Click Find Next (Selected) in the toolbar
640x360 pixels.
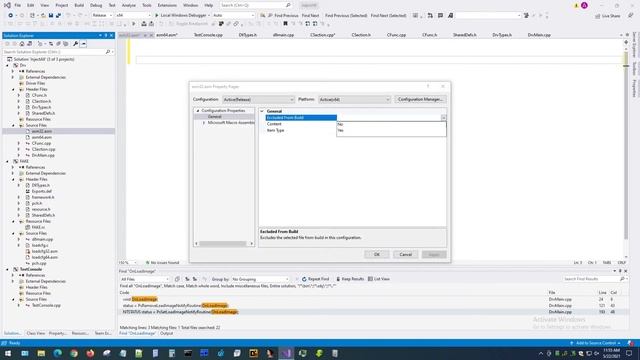click(388, 16)
